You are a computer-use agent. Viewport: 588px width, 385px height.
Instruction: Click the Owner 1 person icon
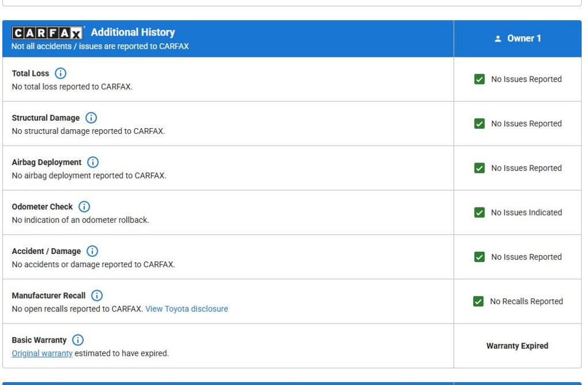click(498, 38)
